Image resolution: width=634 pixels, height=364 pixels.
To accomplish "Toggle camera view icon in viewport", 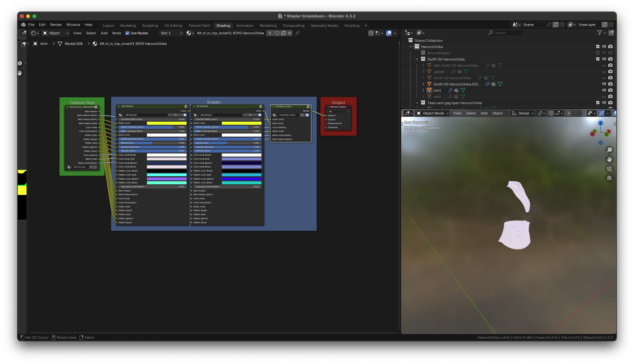I will [609, 169].
